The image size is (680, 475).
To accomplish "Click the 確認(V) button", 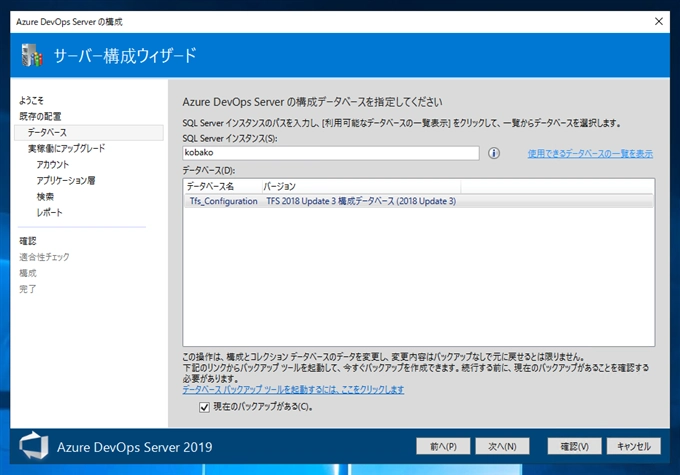I will [x=574, y=446].
